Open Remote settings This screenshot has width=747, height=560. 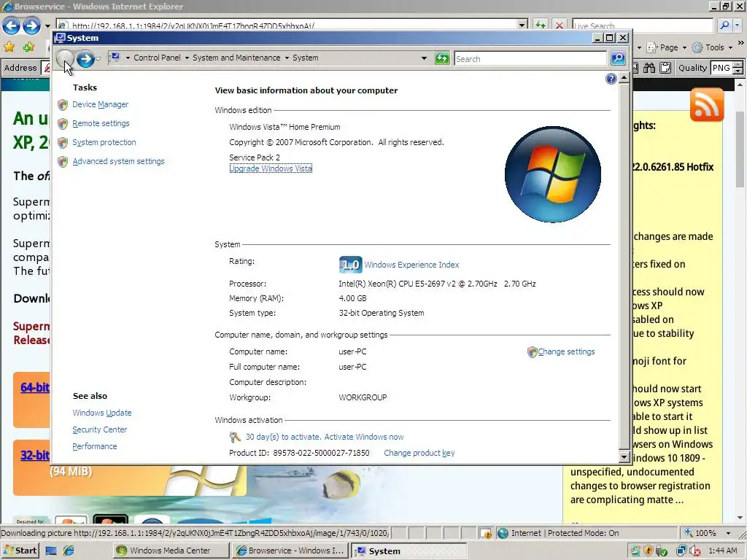[x=101, y=123]
